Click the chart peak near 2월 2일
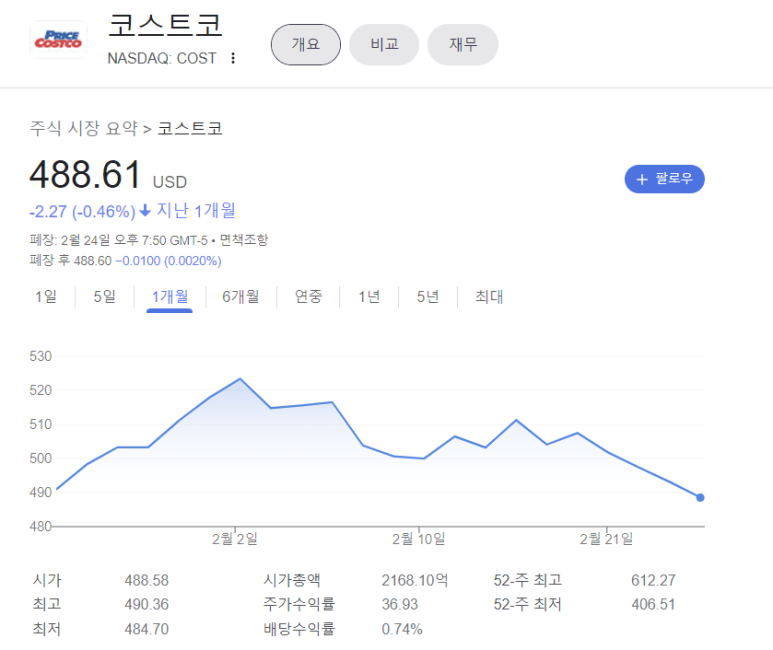This screenshot has width=773, height=650. pyautogui.click(x=240, y=379)
